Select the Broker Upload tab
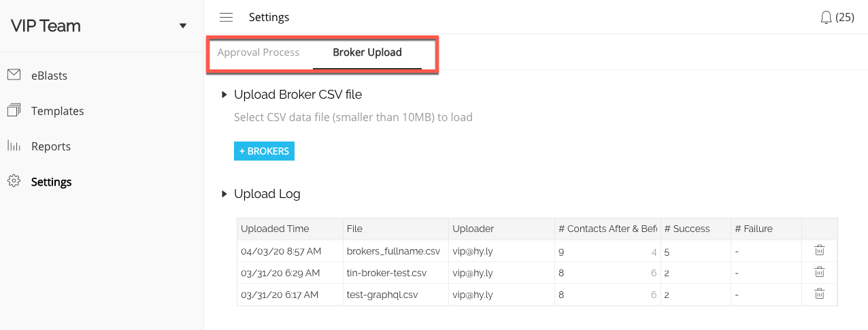Screen dimensions: 868x330 [367, 52]
